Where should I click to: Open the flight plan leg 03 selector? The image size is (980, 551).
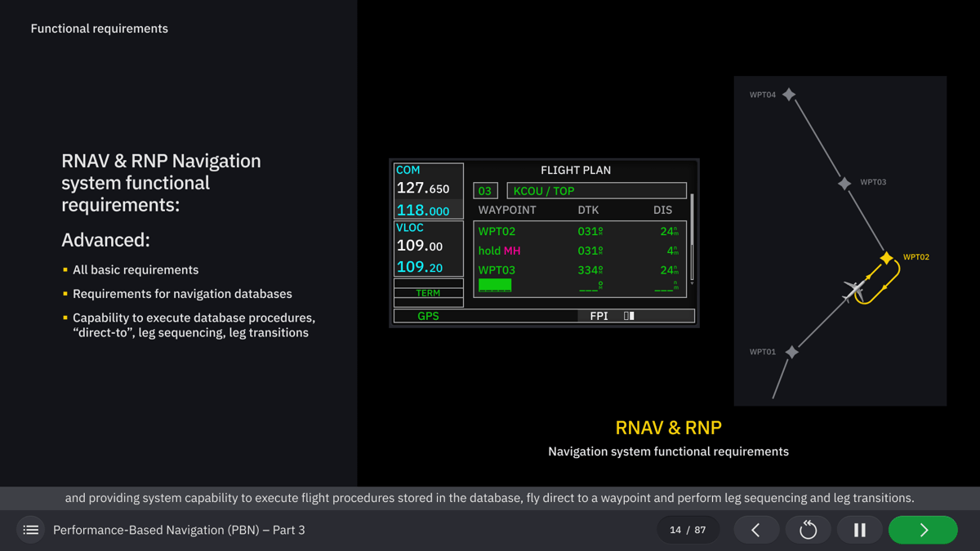485,190
